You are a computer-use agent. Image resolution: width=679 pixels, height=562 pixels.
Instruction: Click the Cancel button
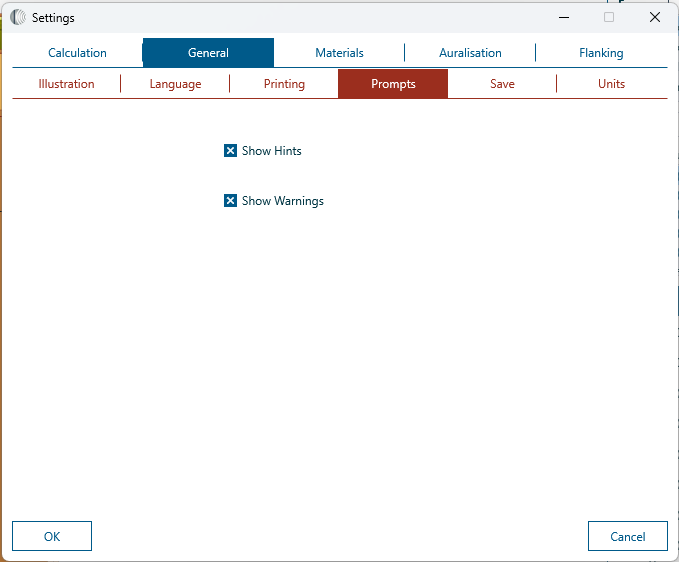click(x=627, y=536)
